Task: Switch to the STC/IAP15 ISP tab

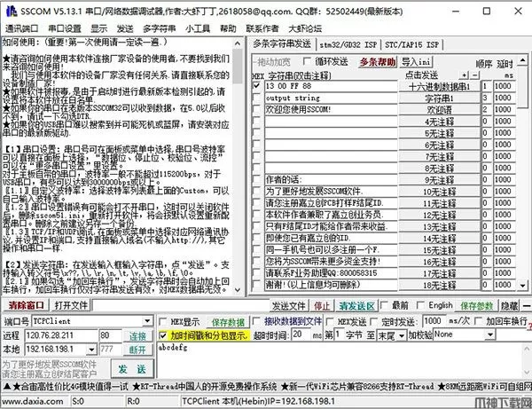Action: tap(411, 44)
